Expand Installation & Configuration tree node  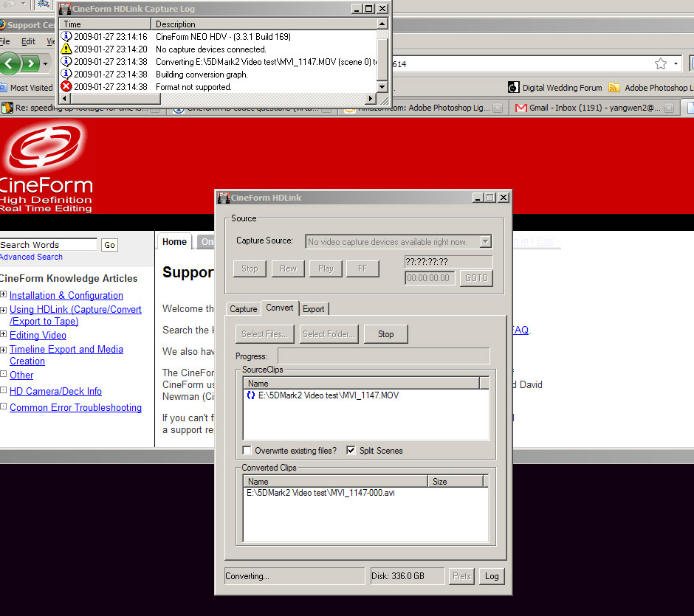point(4,294)
